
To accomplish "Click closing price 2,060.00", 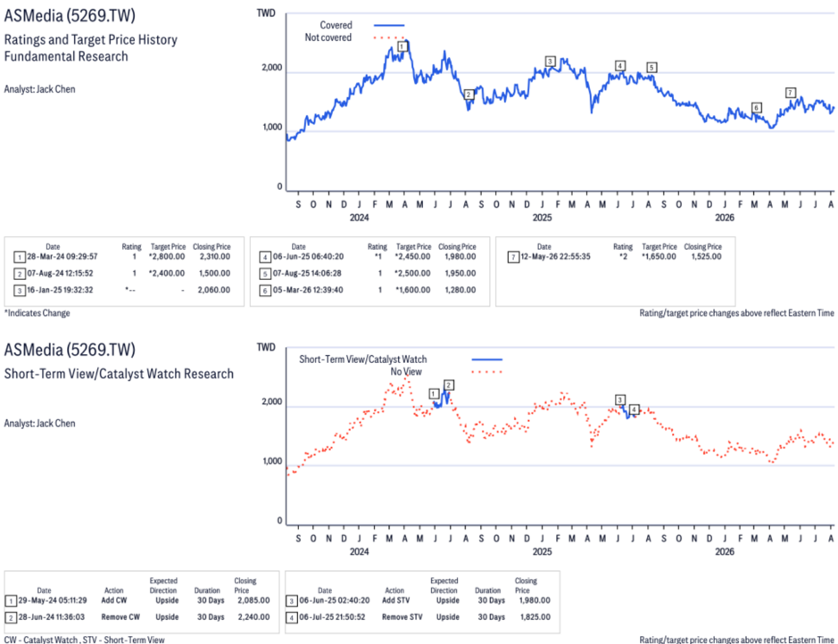I will pos(215,290).
